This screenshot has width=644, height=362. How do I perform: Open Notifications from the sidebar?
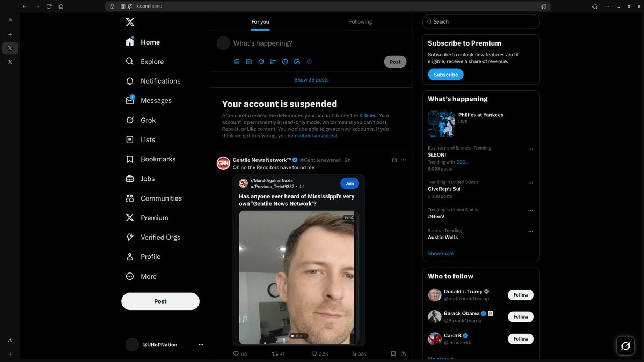[x=153, y=81]
